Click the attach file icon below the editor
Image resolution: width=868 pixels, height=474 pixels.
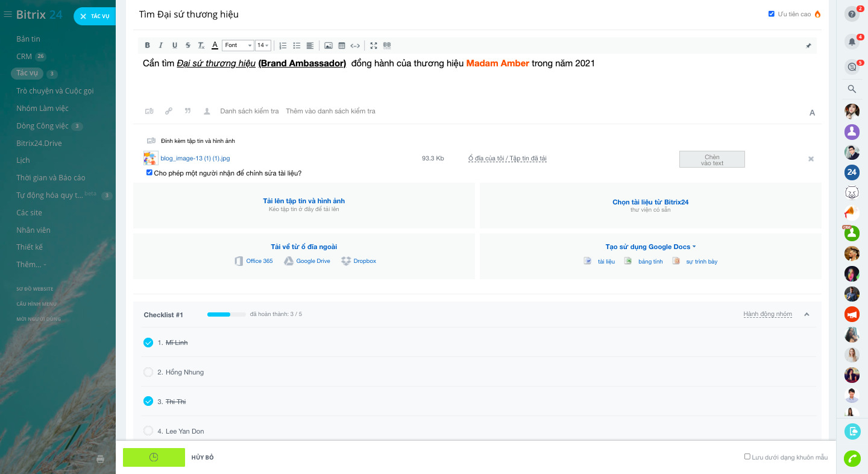(x=149, y=111)
